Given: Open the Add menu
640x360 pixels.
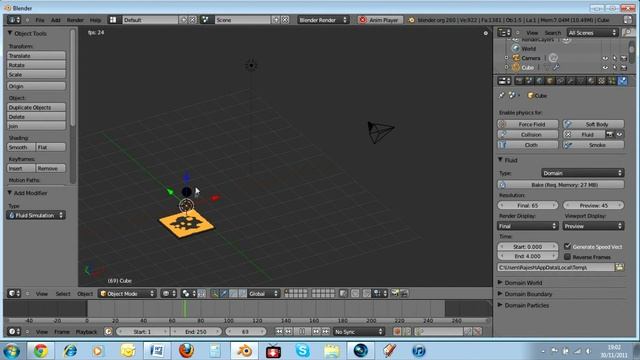Looking at the screenshot, I should 56,20.
